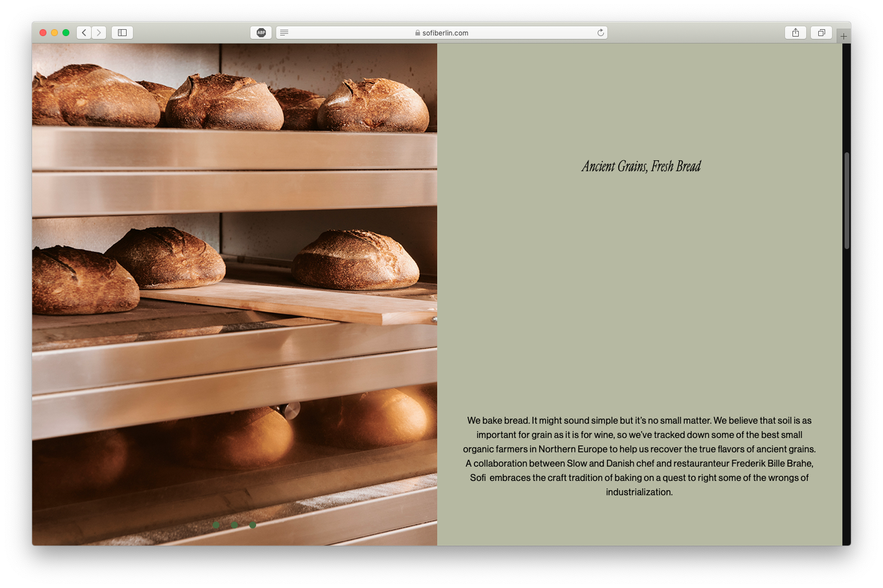Click the "Ancient Grains, Fresh Bread" heading
This screenshot has height=588, width=883.
(641, 167)
